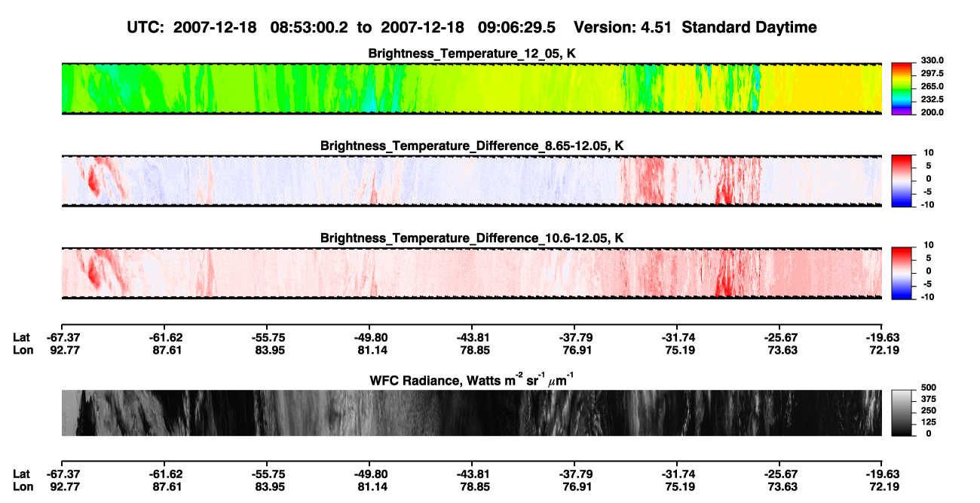Click longitude 81.14 on the upper axis

coord(372,349)
